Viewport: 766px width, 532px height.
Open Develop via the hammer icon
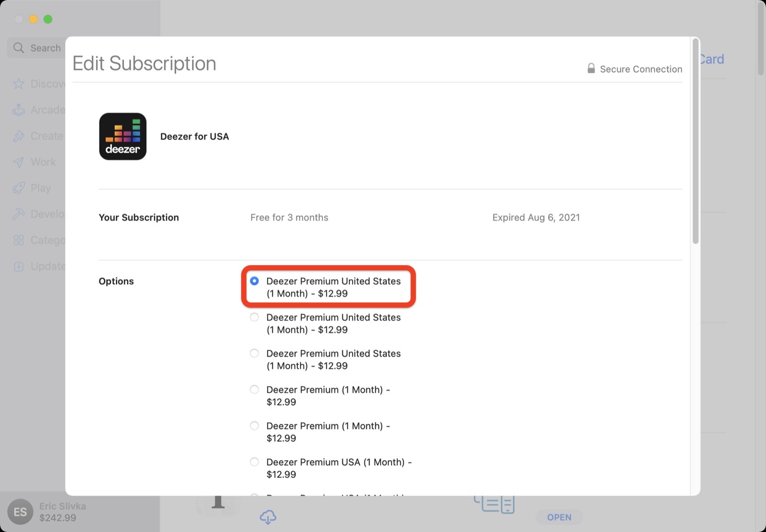pos(19,214)
